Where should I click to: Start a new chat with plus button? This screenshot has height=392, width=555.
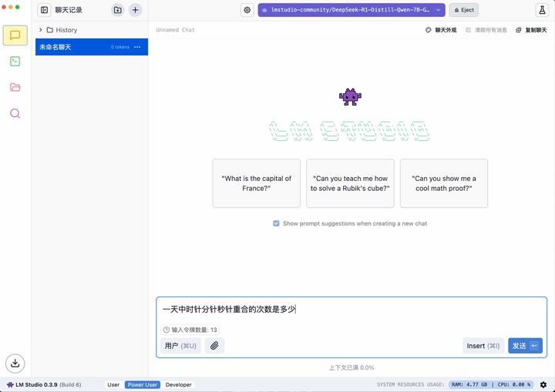tap(135, 10)
